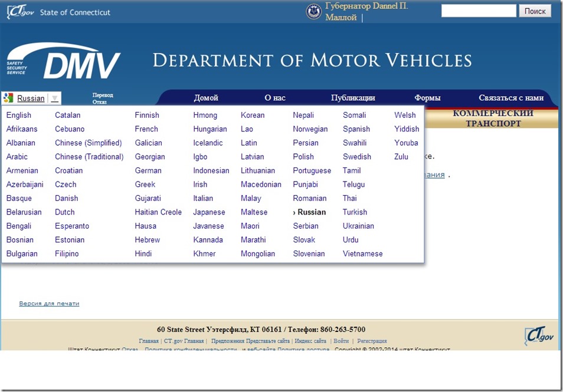The width and height of the screenshot is (563, 392).
Task: Click inside the search input box
Action: [478, 10]
